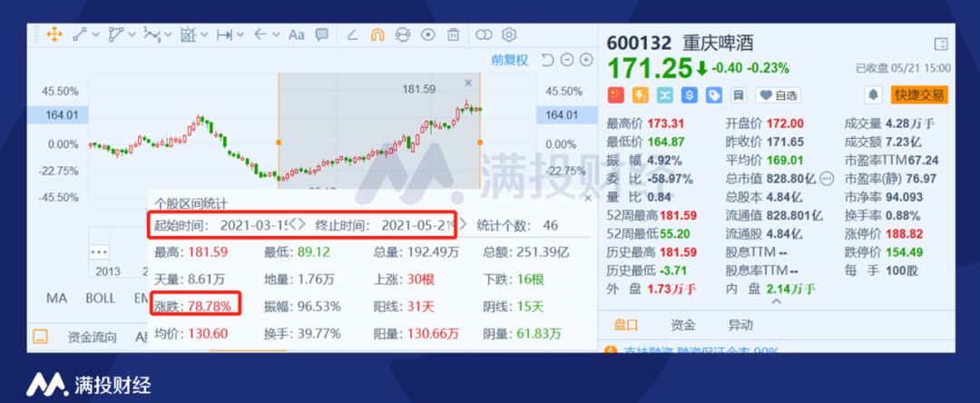Screen dimensions: 980x403
Task: Click the overlapping circles overlay icon
Action: (x=484, y=35)
